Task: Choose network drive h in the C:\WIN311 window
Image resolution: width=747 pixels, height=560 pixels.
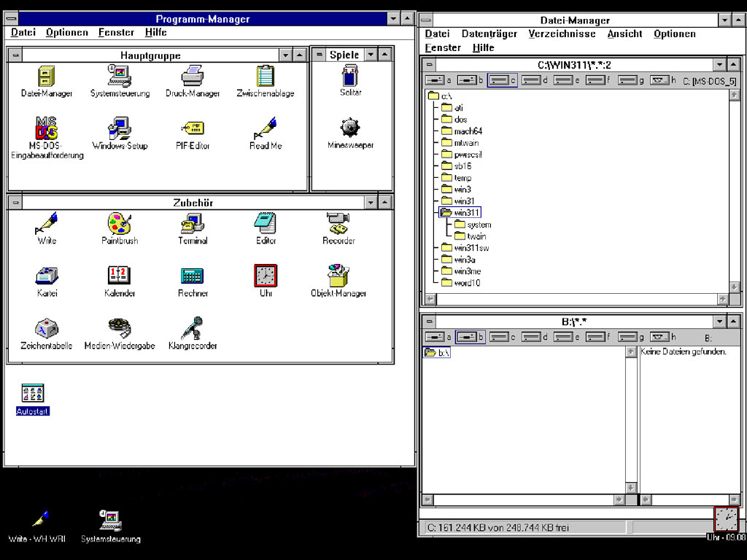Action: [x=662, y=80]
